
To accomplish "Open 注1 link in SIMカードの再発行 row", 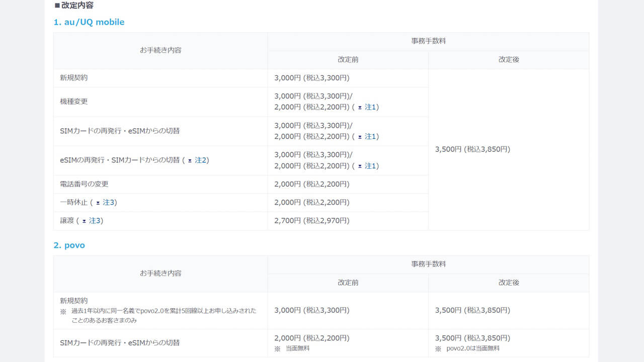I will click(370, 136).
